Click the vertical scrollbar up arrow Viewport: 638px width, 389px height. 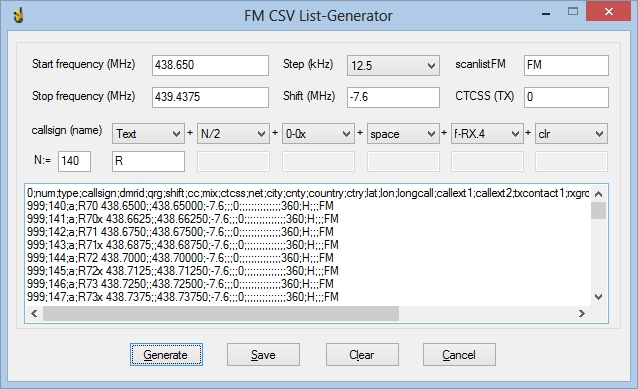598,194
